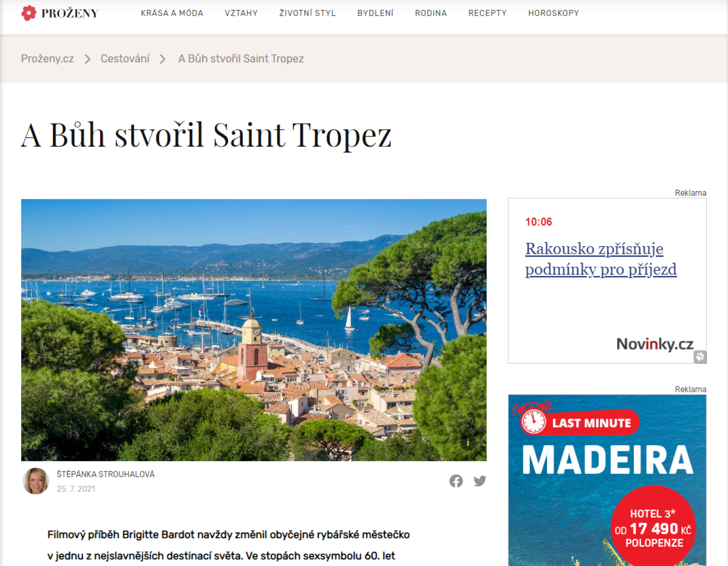The width and height of the screenshot is (728, 566).
Task: Click the author avatar of Štěpánka Strouhalová
Action: point(36,481)
